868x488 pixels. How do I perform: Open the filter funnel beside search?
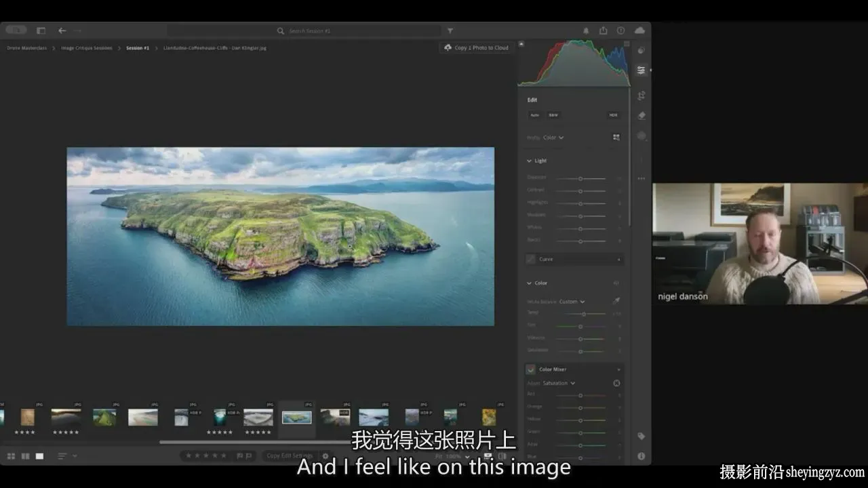pos(450,30)
